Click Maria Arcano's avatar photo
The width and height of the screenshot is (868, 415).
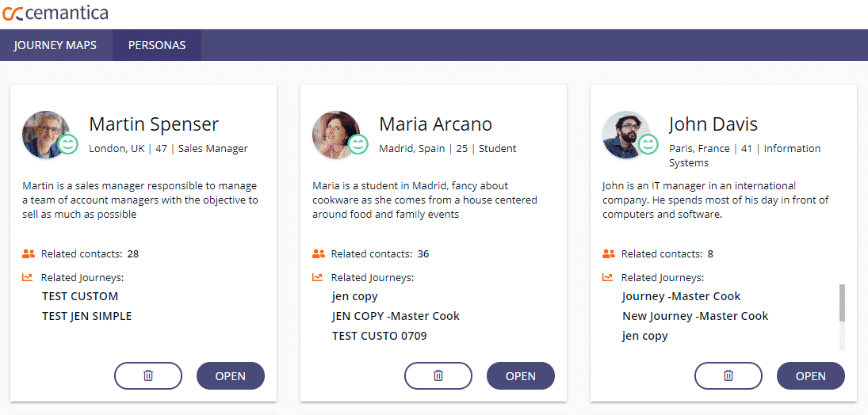[336, 135]
